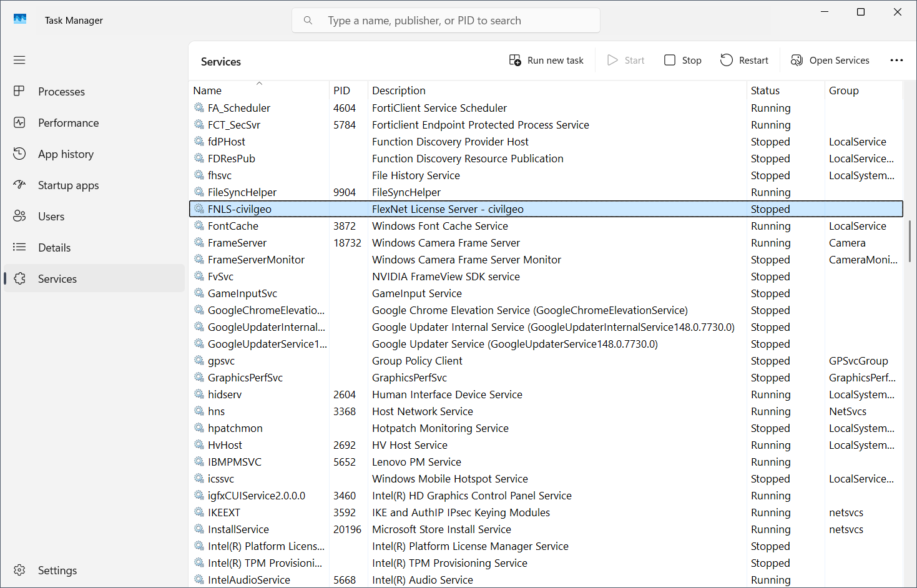Image resolution: width=917 pixels, height=588 pixels.
Task: Open the App history clock icon
Action: (19, 154)
